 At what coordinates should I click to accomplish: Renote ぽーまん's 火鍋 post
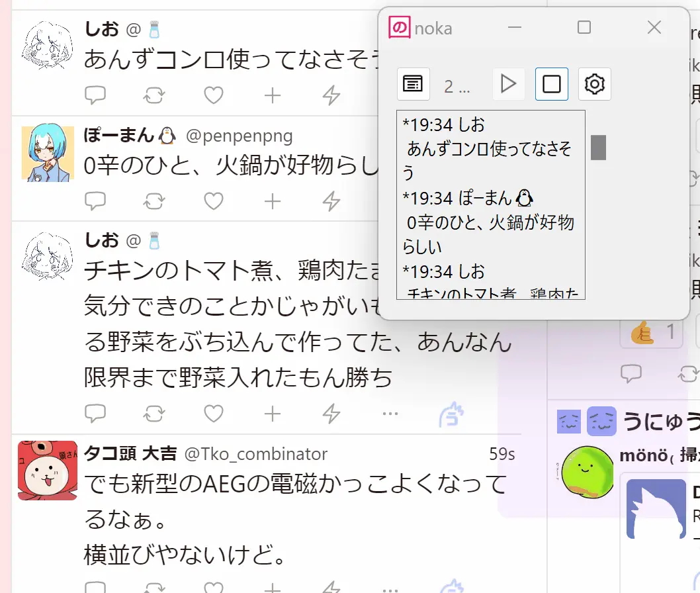(x=154, y=201)
